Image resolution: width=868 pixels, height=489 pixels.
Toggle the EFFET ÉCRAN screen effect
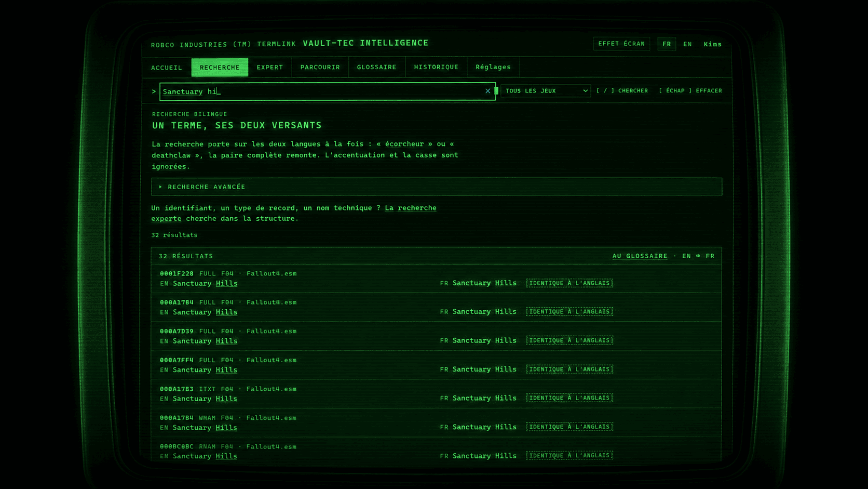(621, 44)
